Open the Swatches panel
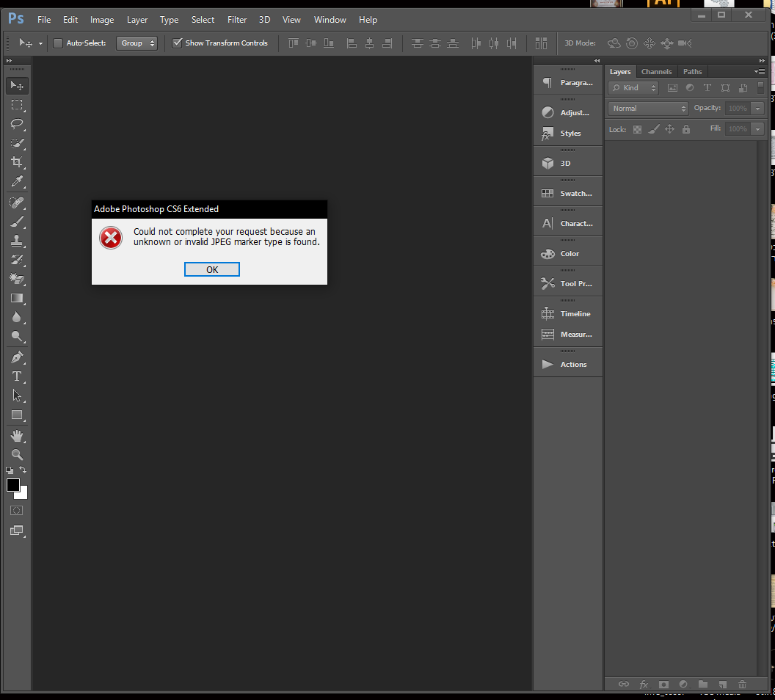The width and height of the screenshot is (775, 700). pyautogui.click(x=568, y=194)
